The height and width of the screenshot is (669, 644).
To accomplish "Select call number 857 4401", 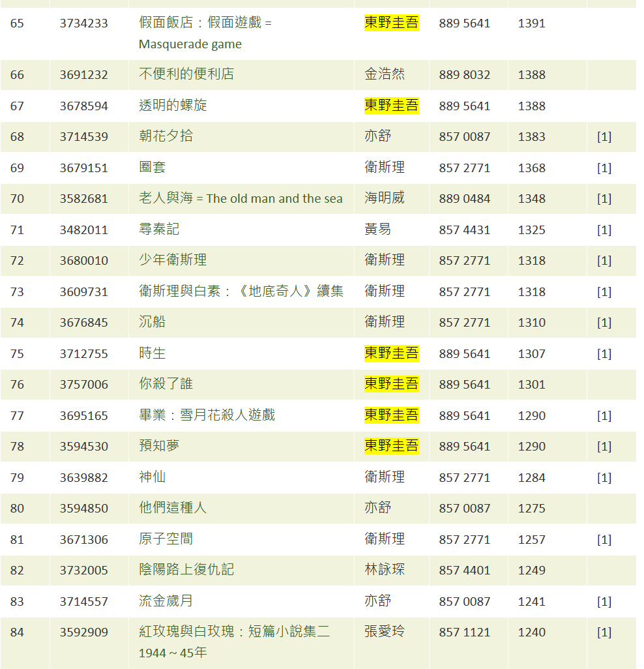I will point(465,570).
